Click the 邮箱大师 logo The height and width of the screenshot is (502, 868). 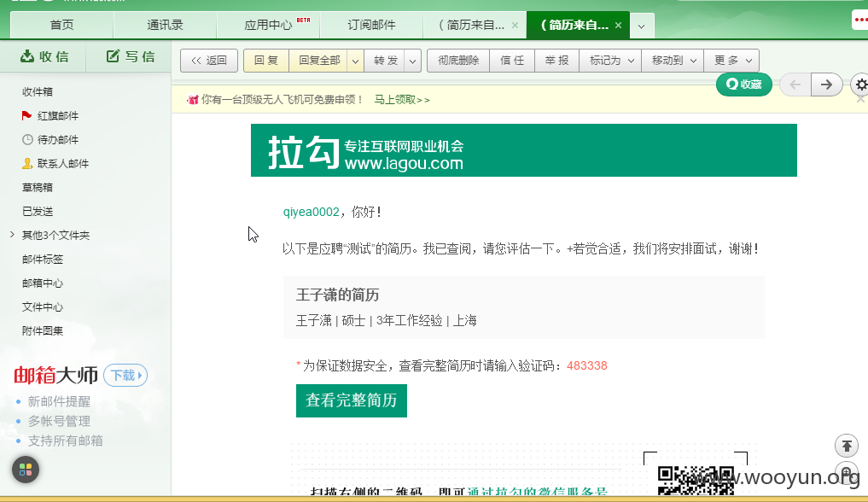[x=56, y=376]
